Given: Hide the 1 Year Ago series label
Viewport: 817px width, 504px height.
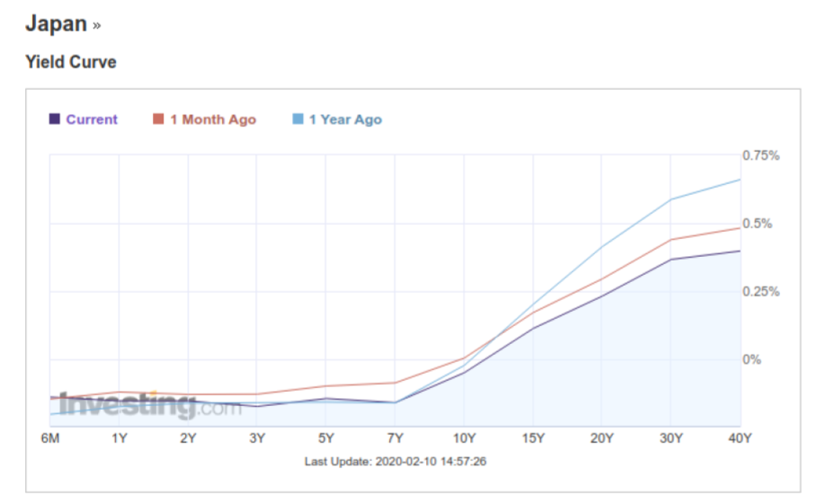Looking at the screenshot, I should (x=345, y=119).
